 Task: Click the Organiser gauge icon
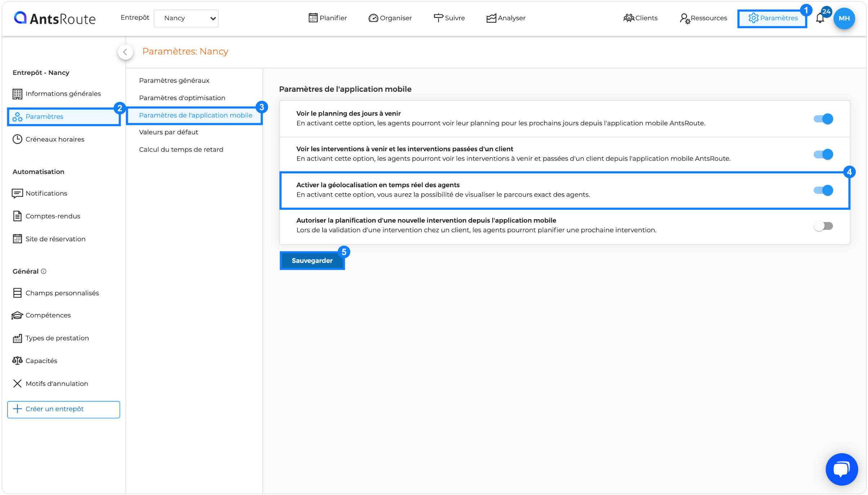tap(373, 18)
